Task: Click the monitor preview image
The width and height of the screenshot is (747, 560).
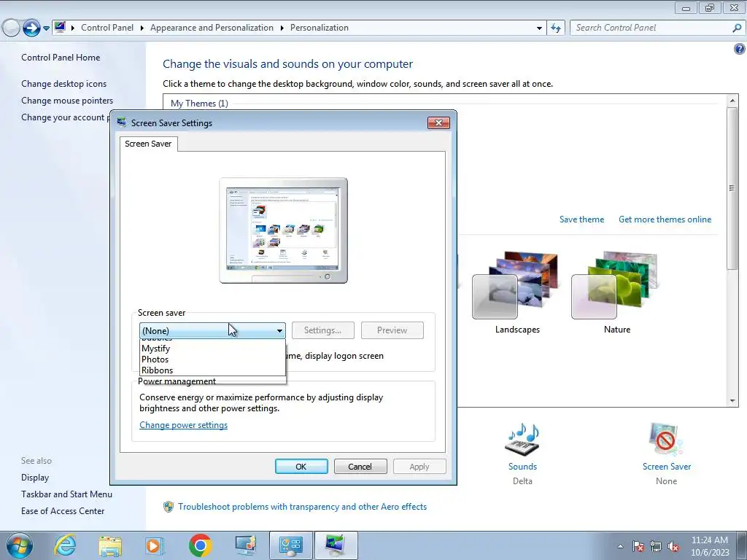Action: 284,230
